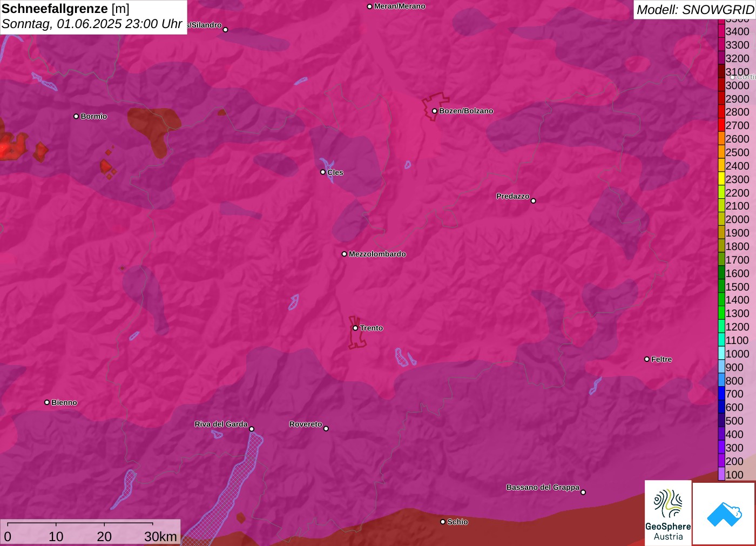This screenshot has width=756, height=546.
Task: Click the Modell: SNOWGRID label
Action: tap(695, 10)
